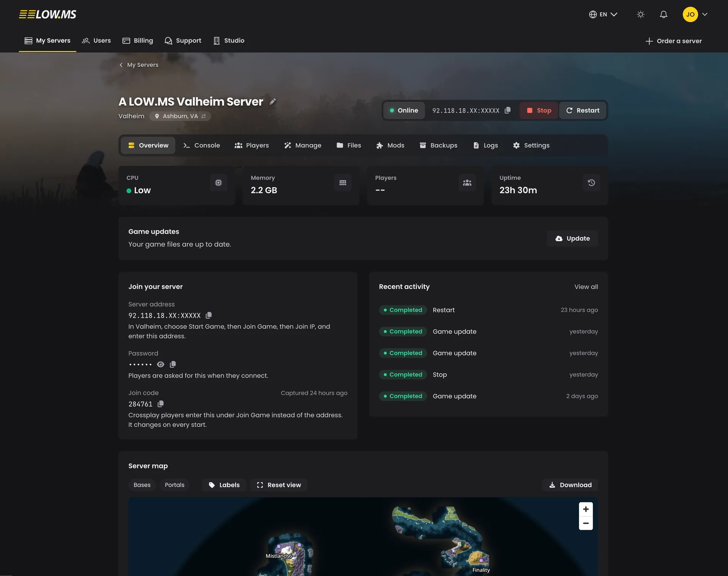
Task: Reset the map view
Action: click(279, 485)
